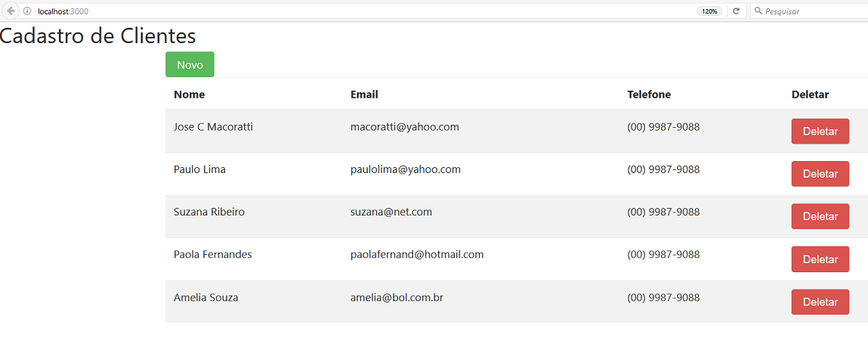
Task: Open site info icon beside localhost
Action: click(x=27, y=11)
